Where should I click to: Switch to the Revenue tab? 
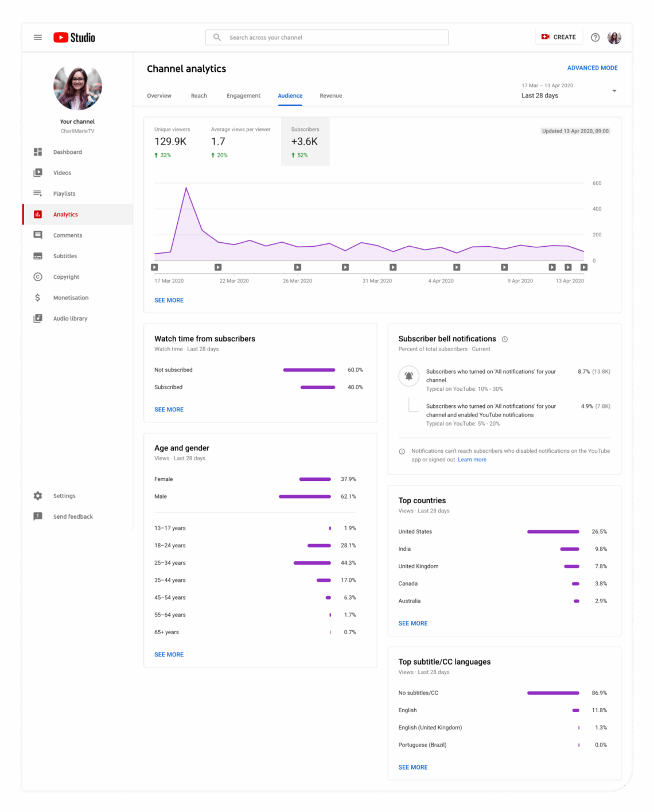(331, 96)
